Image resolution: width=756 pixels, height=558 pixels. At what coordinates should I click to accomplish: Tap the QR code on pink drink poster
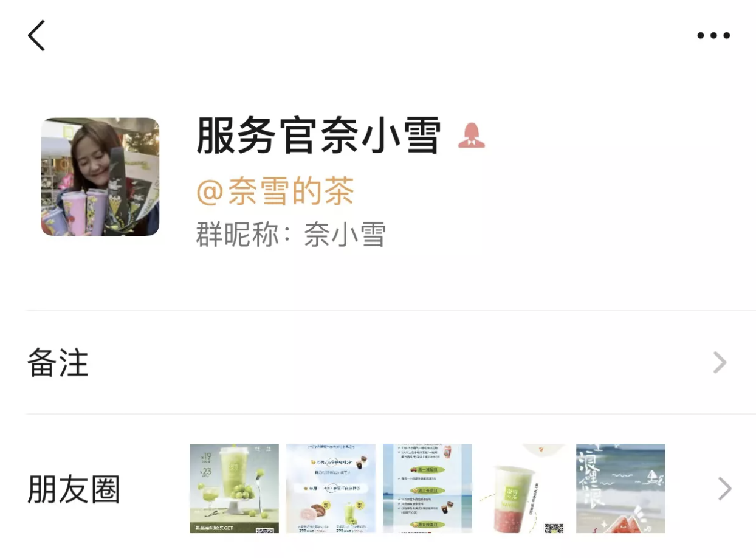553,528
